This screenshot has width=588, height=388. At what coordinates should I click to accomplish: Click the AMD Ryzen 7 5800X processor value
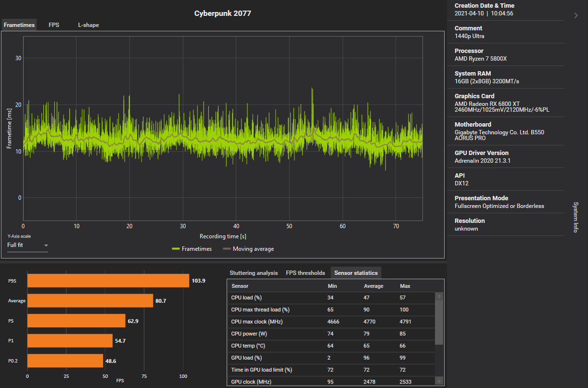coord(481,59)
